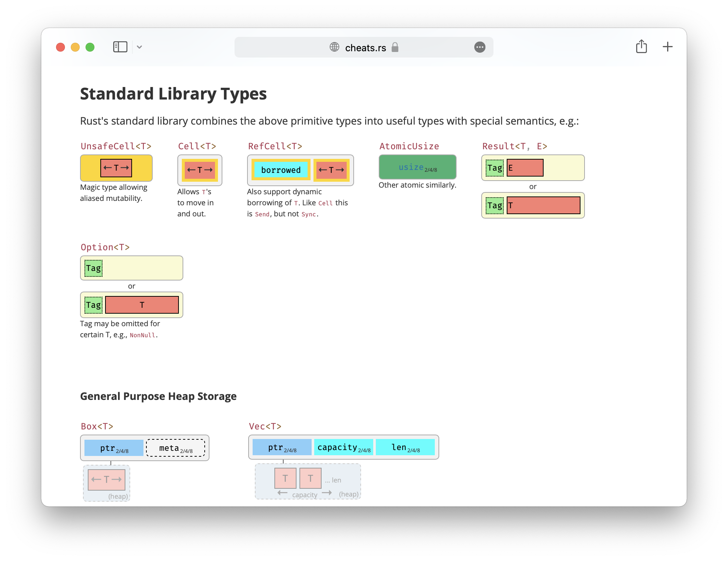The width and height of the screenshot is (728, 561).
Task: Click the green usize atomic box
Action: (417, 167)
